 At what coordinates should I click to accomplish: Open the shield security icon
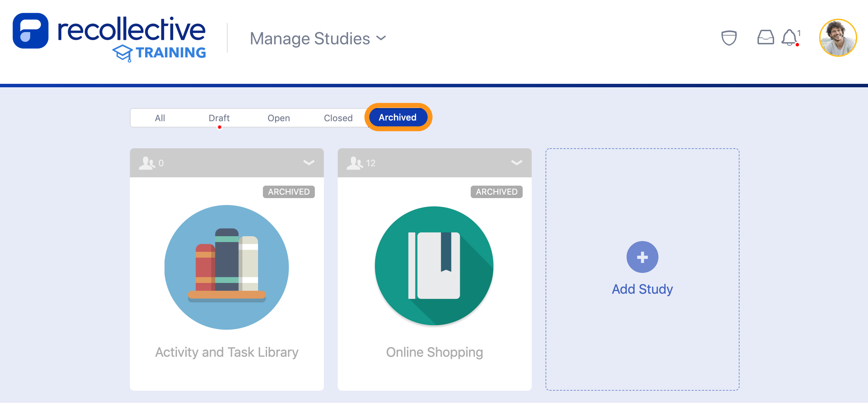click(729, 37)
